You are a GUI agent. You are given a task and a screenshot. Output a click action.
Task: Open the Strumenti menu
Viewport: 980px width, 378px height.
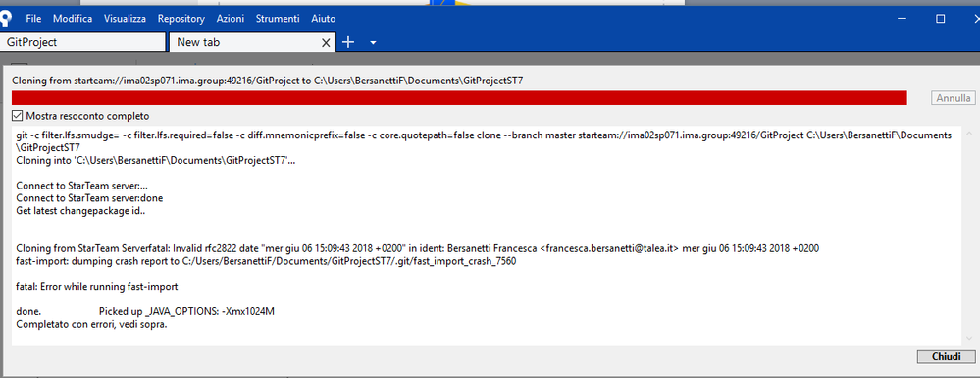[x=278, y=19]
